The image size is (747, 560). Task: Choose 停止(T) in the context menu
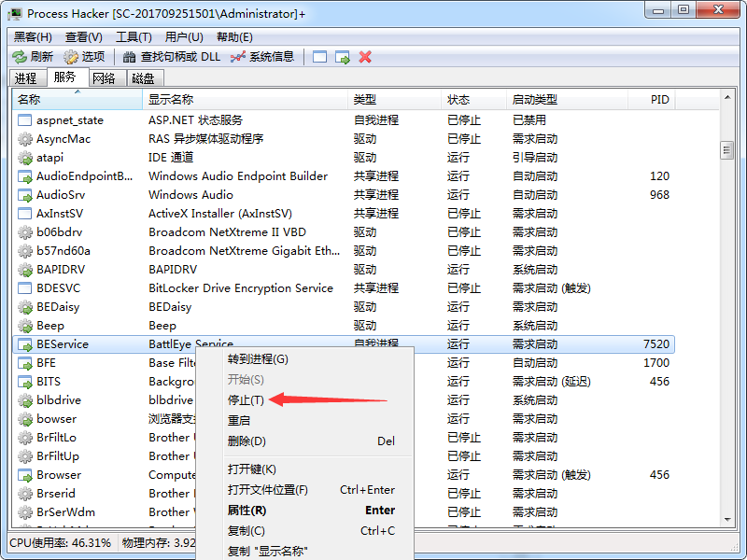point(246,400)
